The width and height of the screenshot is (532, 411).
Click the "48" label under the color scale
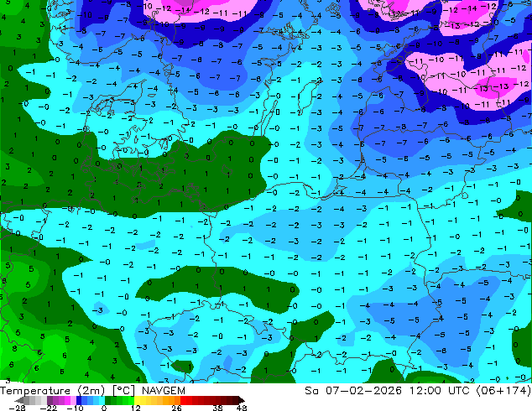pyautogui.click(x=242, y=408)
